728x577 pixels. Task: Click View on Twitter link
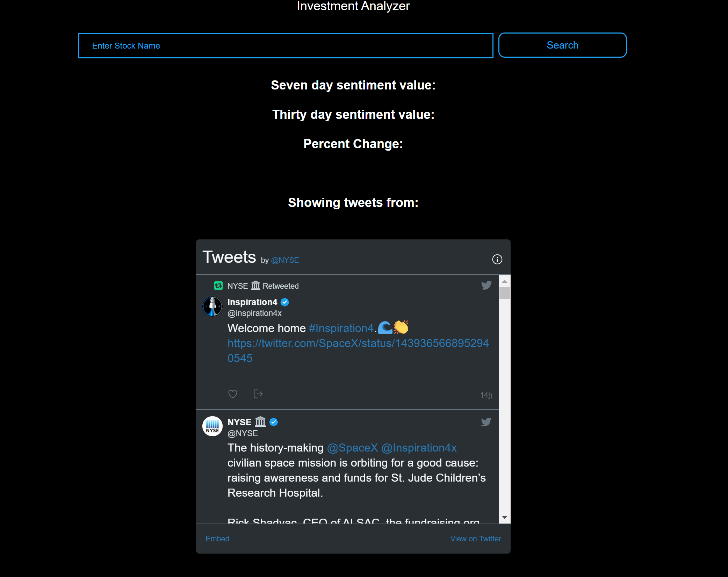475,539
